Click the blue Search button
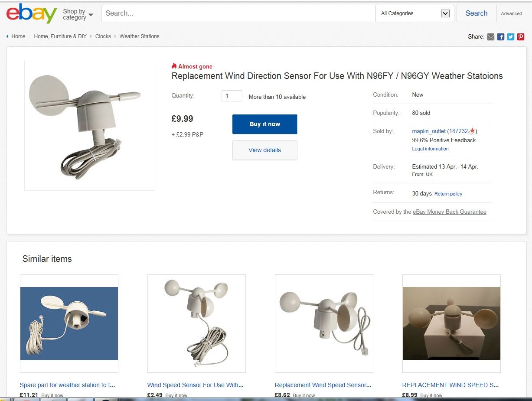 pyautogui.click(x=476, y=13)
